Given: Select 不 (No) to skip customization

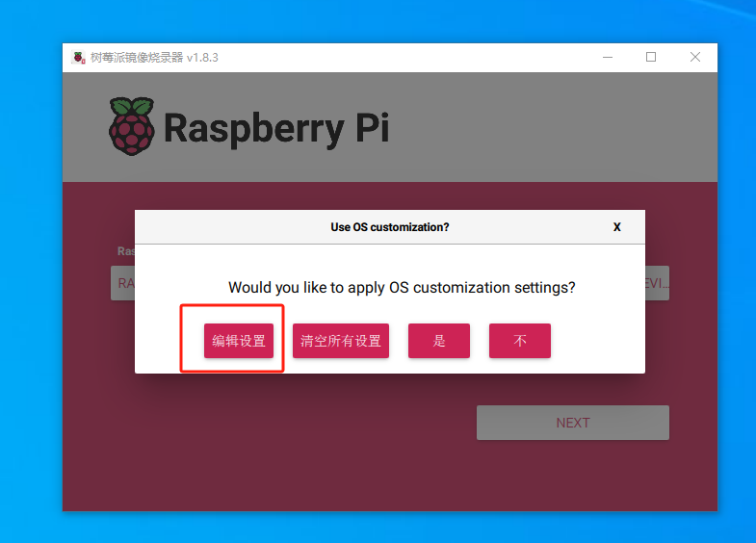Looking at the screenshot, I should [519, 341].
